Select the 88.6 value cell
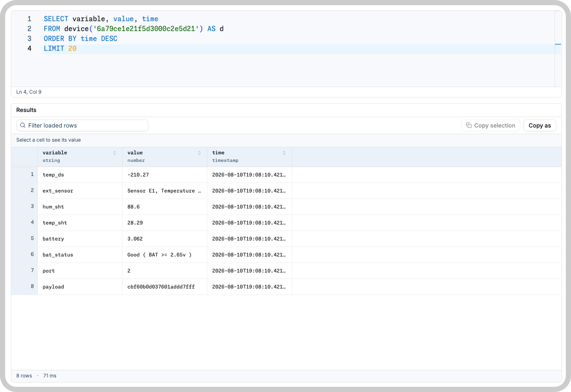This screenshot has height=392, width=571. click(x=165, y=207)
